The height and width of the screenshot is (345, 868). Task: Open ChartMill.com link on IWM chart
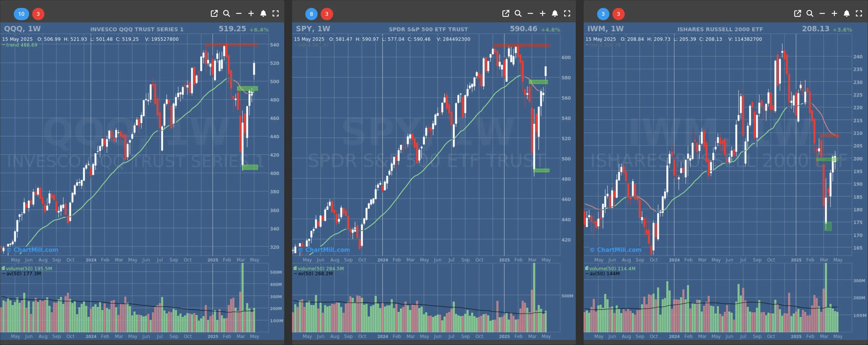tap(616, 250)
